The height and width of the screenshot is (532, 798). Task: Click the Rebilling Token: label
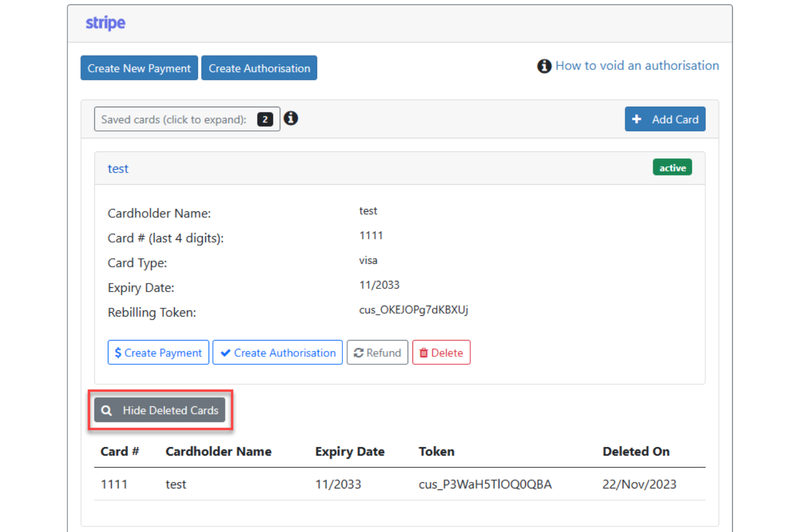coord(152,313)
